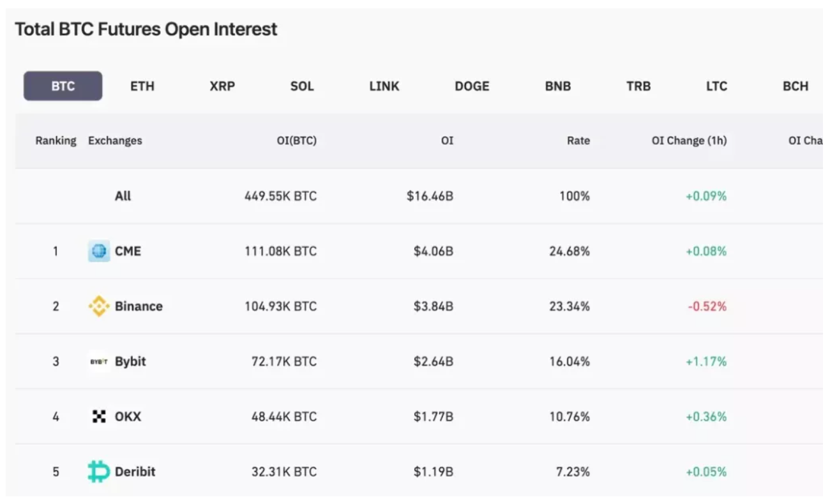Click the OKX logo icon
This screenshot has width=830, height=504.
[x=99, y=417]
